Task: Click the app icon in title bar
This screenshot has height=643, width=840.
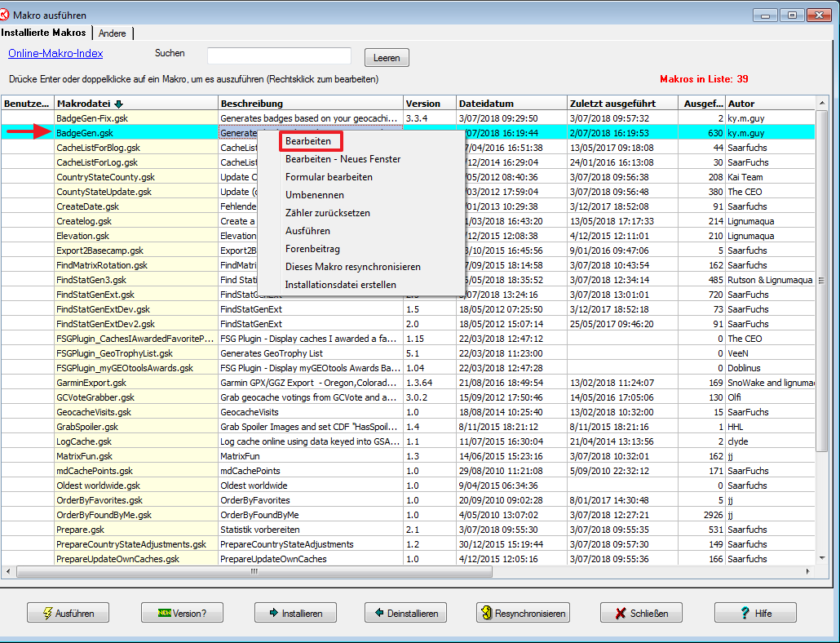Action: pyautogui.click(x=5, y=15)
